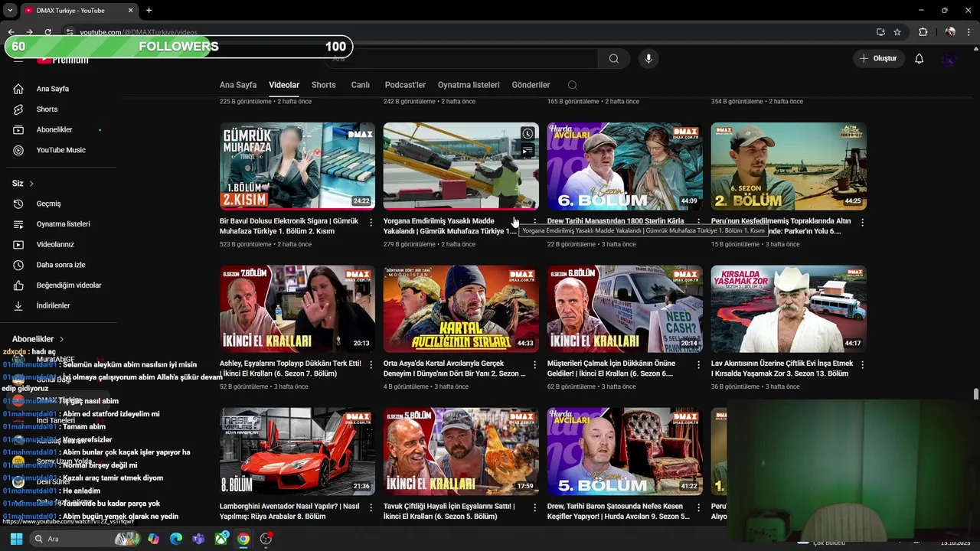Screen dimensions: 980x551
Task: Open options menu for Lav Akıntısının video
Action: tap(862, 365)
